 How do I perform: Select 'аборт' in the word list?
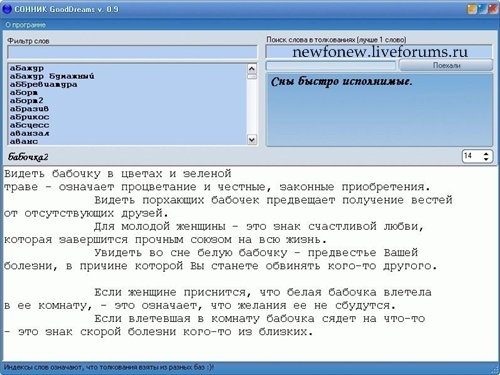pos(24,93)
